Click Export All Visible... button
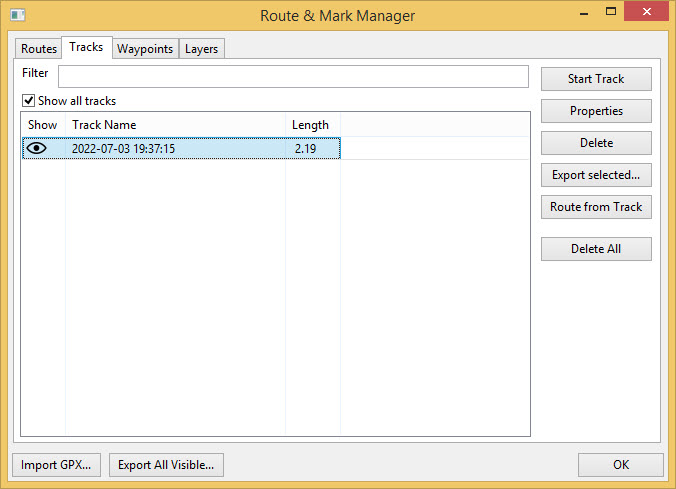The image size is (676, 489). click(166, 465)
